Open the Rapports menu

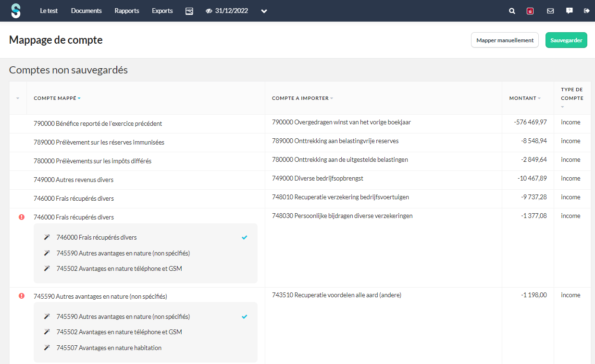[127, 11]
